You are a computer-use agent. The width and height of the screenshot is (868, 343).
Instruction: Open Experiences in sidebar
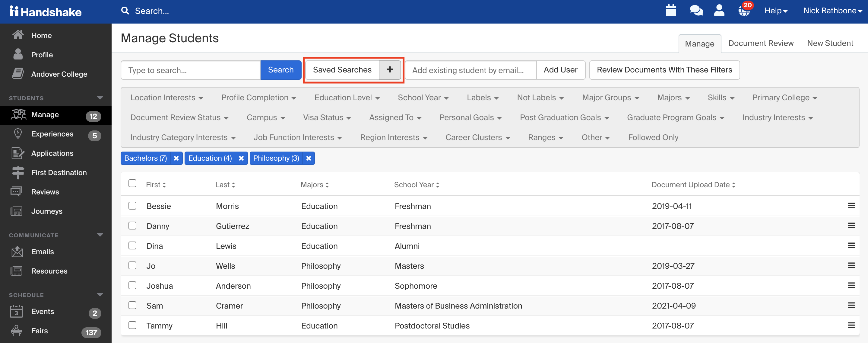[x=55, y=134]
